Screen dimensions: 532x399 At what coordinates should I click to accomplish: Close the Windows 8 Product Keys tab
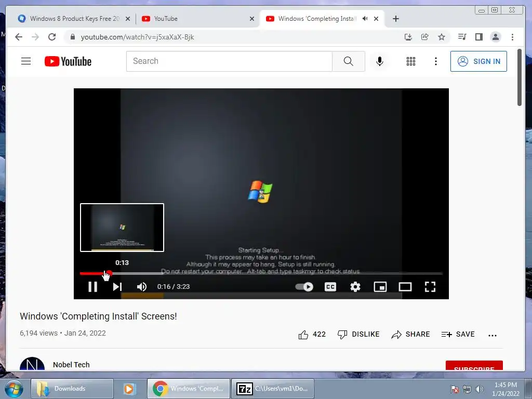[128, 19]
